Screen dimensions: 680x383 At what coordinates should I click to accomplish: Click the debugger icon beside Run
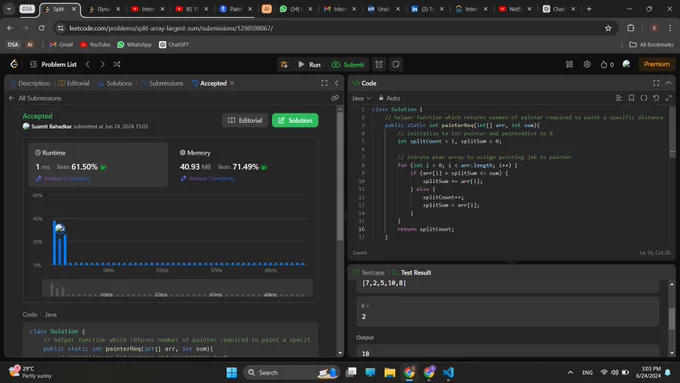pos(284,65)
